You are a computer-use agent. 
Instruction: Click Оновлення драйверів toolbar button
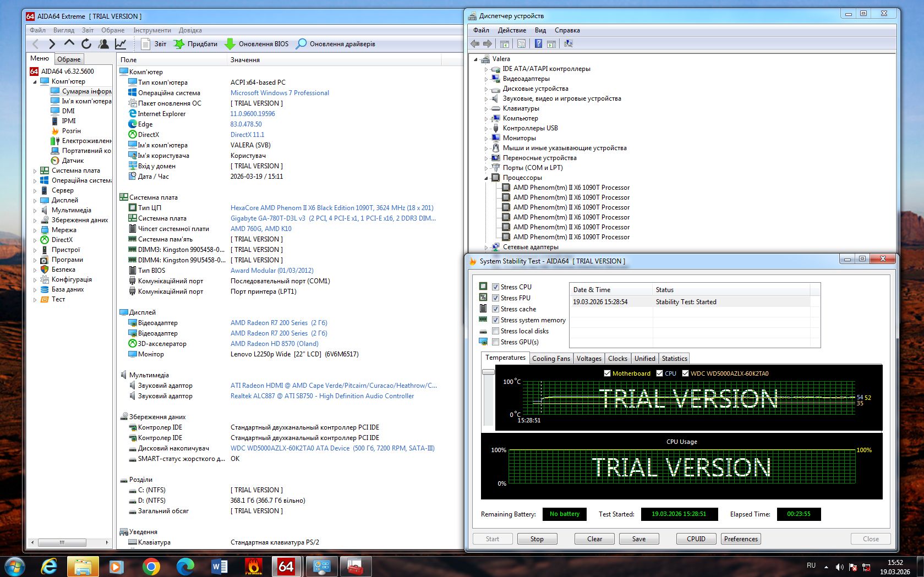(336, 44)
